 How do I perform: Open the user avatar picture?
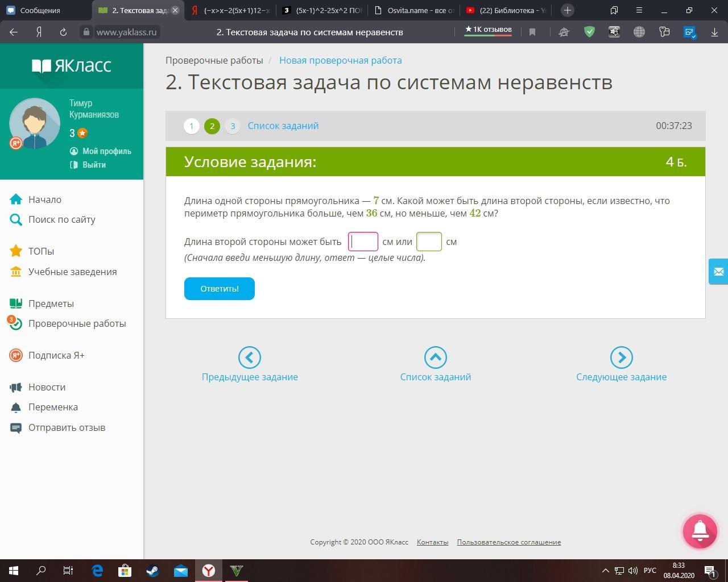pyautogui.click(x=35, y=123)
